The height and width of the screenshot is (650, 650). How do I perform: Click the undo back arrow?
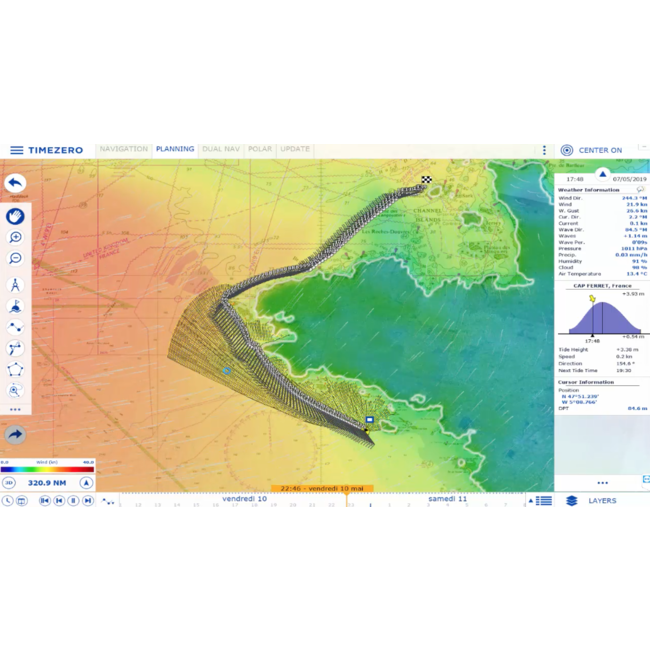15,183
